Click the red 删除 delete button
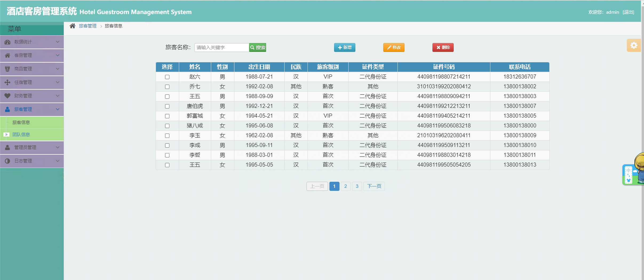This screenshot has width=644, height=280. tap(443, 47)
